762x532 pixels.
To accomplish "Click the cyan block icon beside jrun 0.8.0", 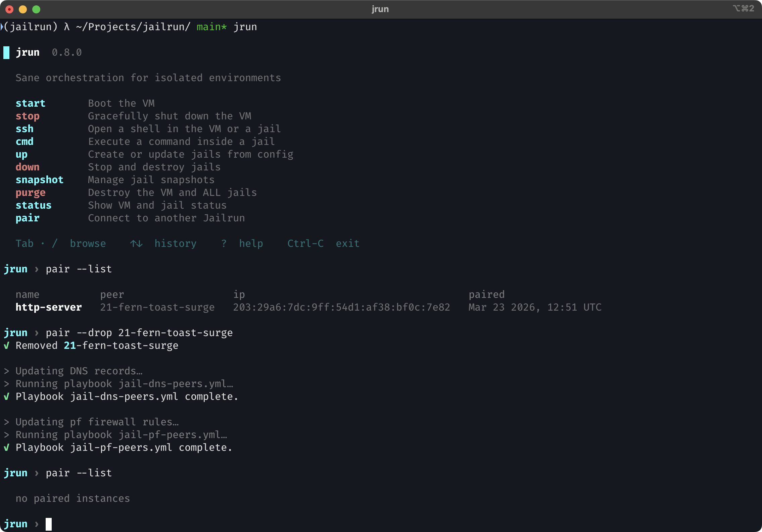I will tap(6, 53).
